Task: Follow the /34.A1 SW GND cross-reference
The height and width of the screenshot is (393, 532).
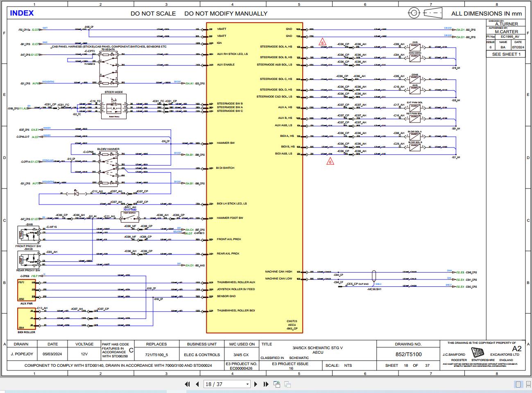Action: point(190,84)
